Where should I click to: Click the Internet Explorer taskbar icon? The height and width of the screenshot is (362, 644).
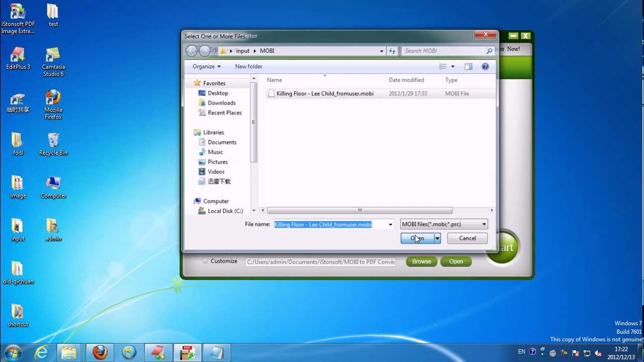[x=41, y=352]
